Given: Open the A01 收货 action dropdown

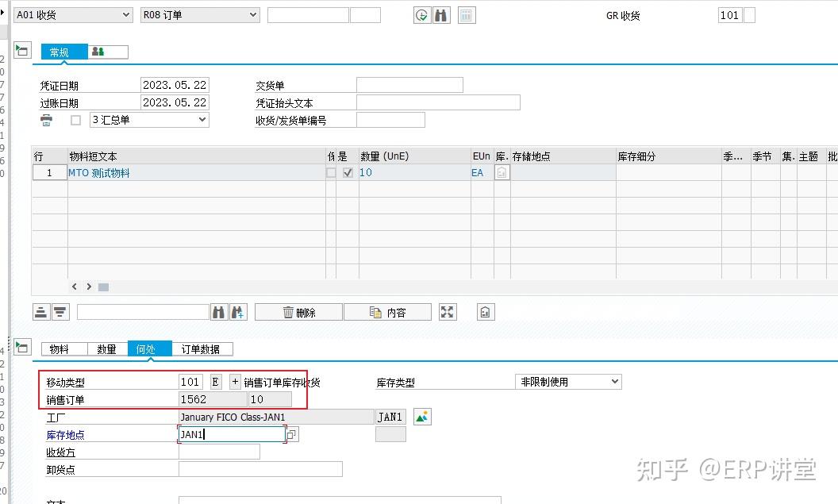Looking at the screenshot, I should click(x=127, y=14).
